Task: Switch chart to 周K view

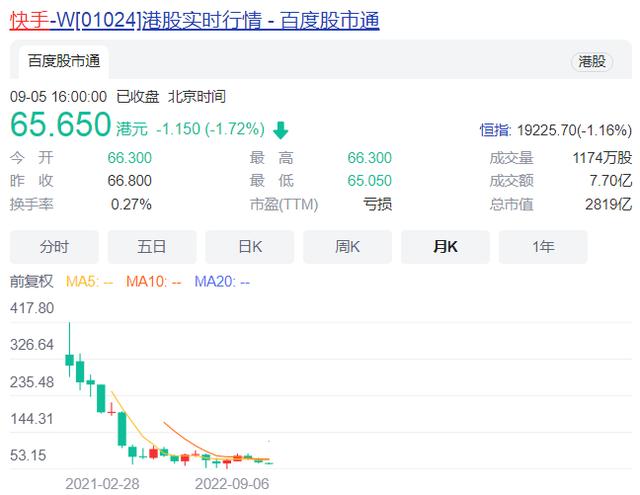Action: [x=347, y=247]
